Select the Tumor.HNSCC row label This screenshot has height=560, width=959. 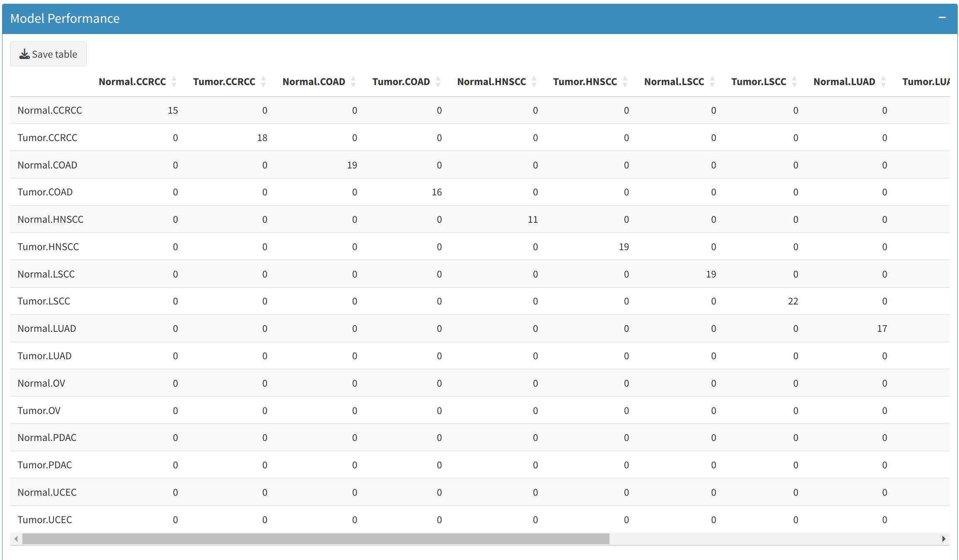[x=48, y=247]
